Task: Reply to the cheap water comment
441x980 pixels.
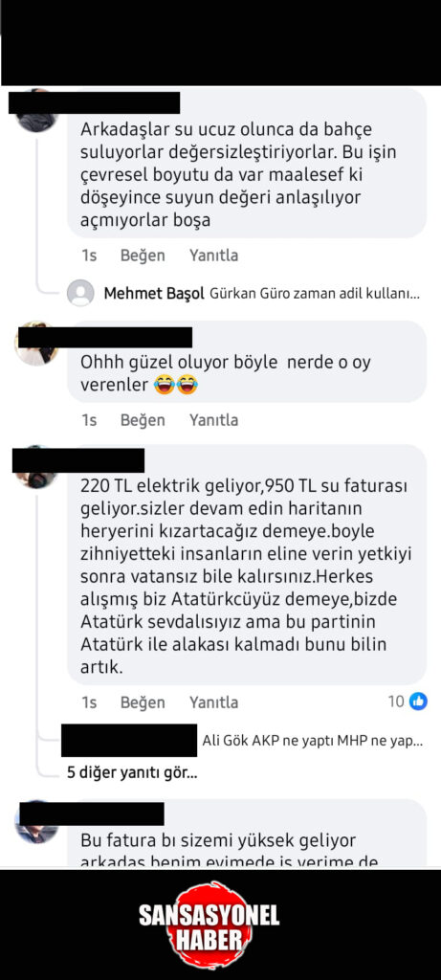Action: point(213,256)
